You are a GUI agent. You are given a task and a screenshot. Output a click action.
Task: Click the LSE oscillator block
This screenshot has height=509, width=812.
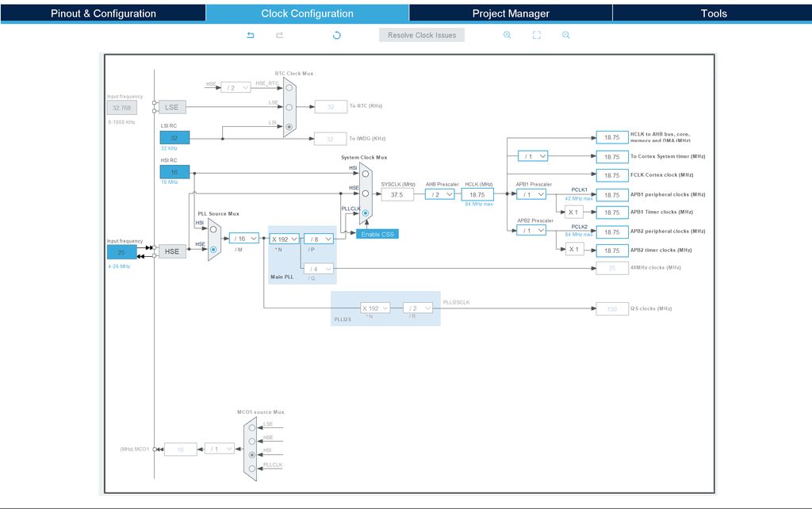[172, 107]
